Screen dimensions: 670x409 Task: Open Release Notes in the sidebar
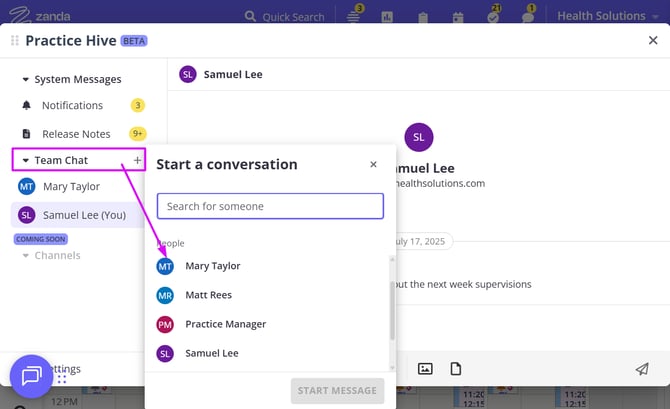pos(76,134)
